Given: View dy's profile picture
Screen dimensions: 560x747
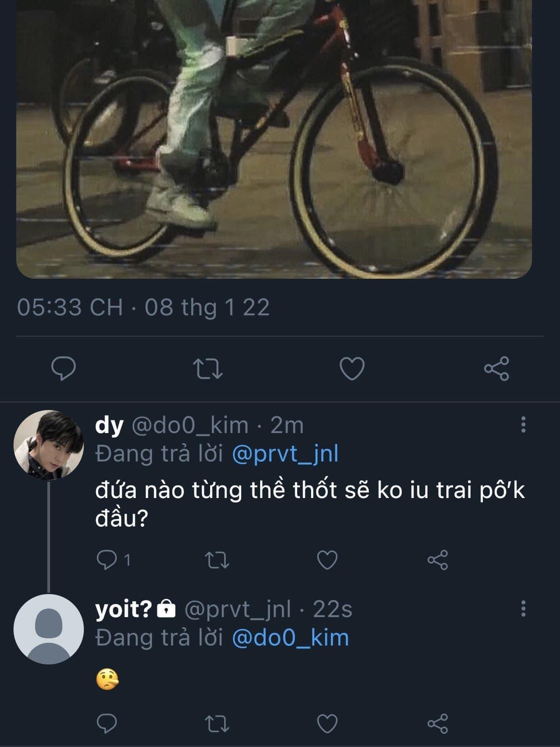Looking at the screenshot, I should (49, 445).
